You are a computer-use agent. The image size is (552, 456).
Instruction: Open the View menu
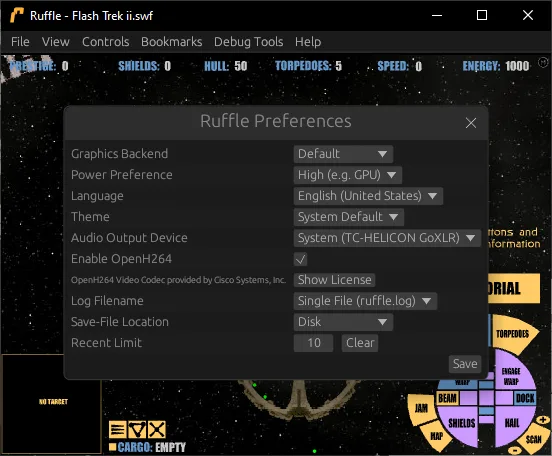56,42
